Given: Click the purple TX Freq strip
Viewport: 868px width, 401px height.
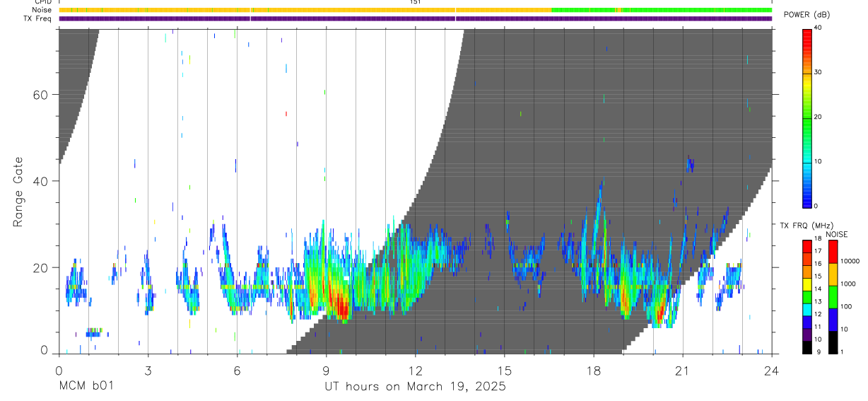Looking at the screenshot, I should 415,18.
